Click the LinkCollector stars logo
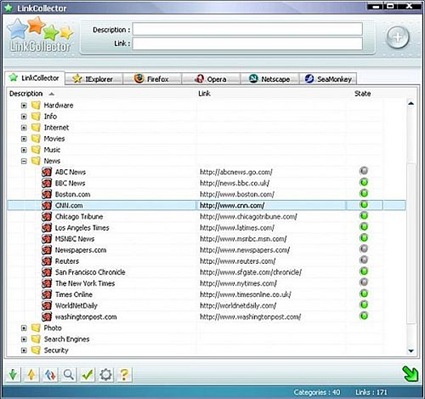 click(x=40, y=35)
